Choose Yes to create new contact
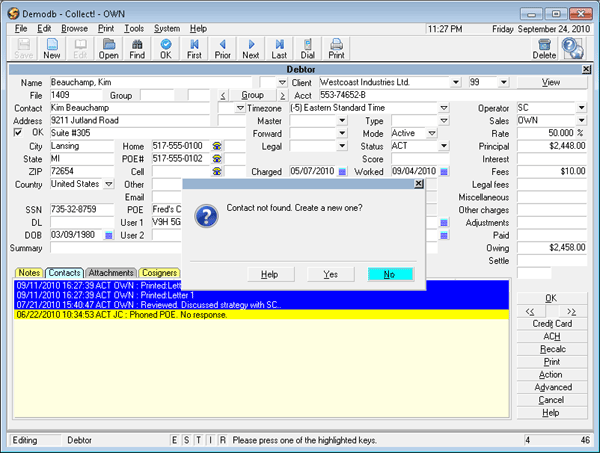 pos(330,274)
